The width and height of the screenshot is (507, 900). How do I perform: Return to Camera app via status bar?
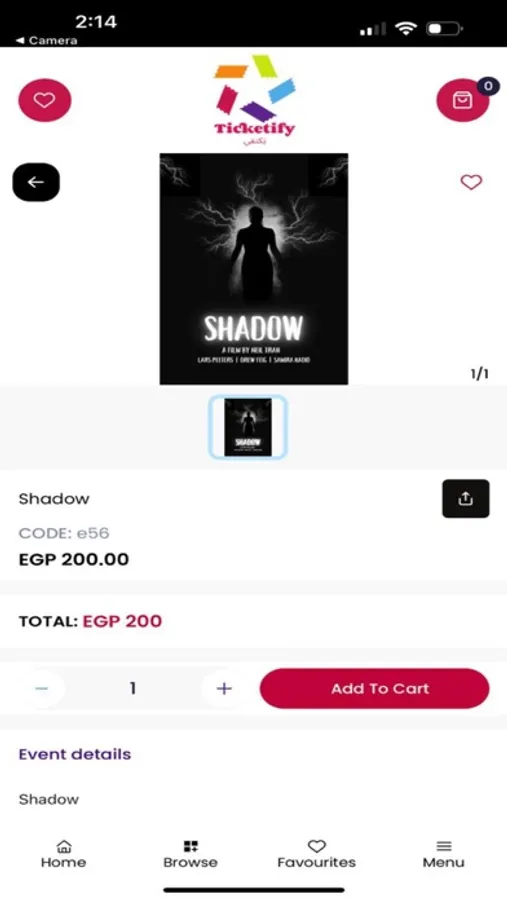[x=46, y=41]
